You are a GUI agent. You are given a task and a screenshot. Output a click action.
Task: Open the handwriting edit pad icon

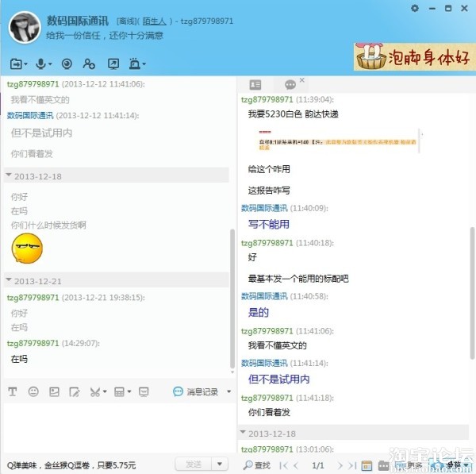pyautogui.click(x=75, y=392)
